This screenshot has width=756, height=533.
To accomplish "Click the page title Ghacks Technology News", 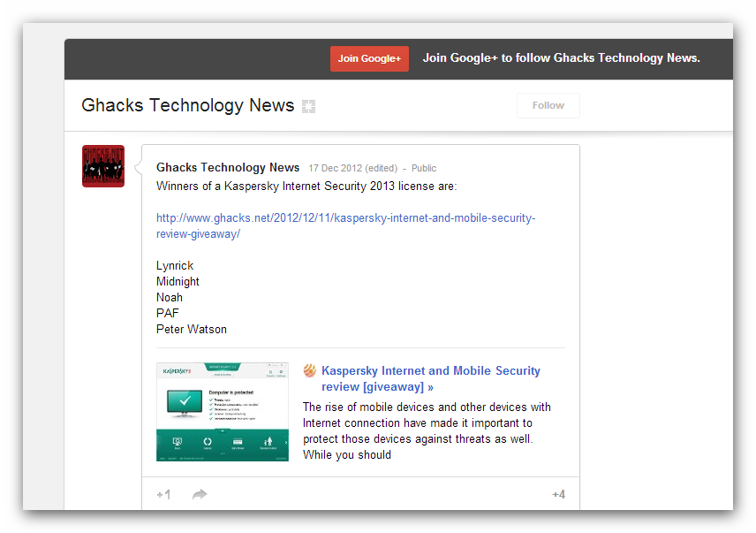I will 187,106.
